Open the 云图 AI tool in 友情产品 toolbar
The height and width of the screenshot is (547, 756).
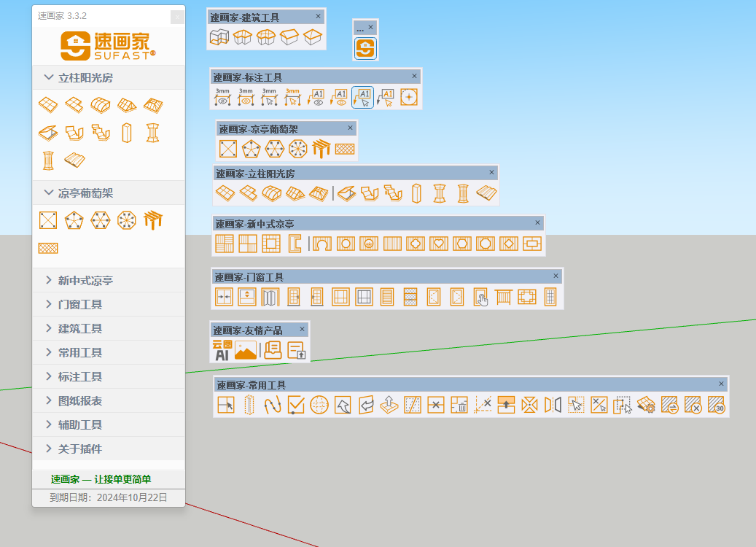[221, 350]
